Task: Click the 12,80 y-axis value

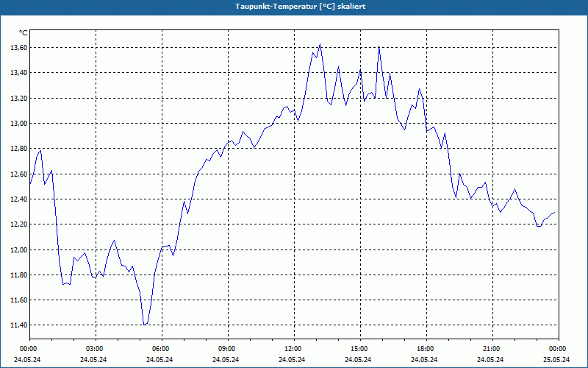Action: click(x=18, y=149)
